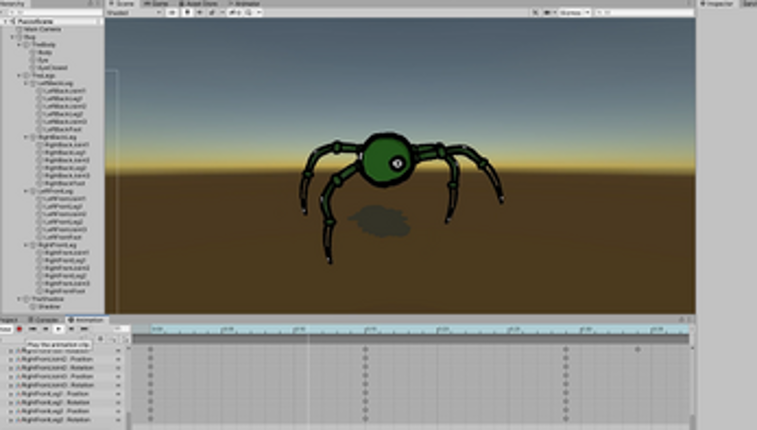
Task: Switch to the Console tab
Action: click(x=44, y=320)
